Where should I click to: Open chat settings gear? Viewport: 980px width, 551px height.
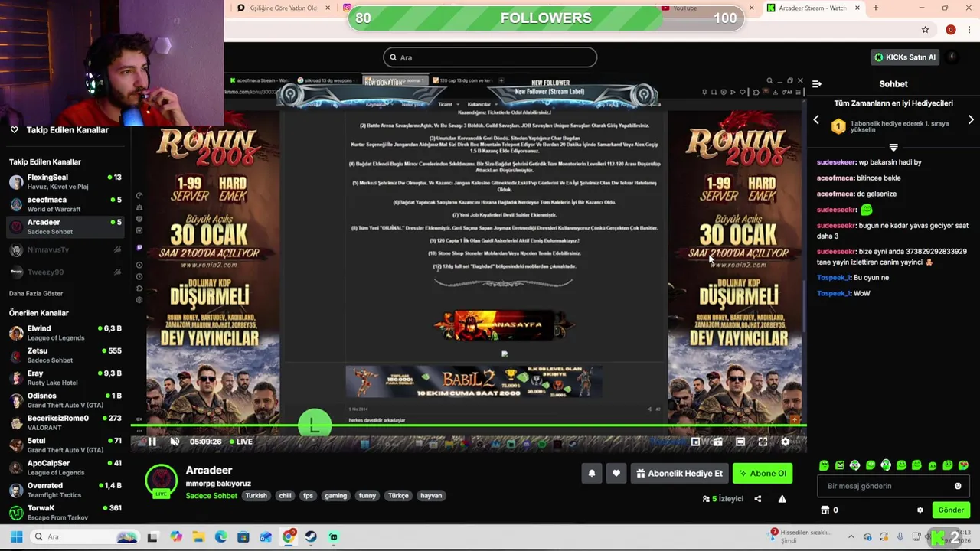[x=920, y=510]
